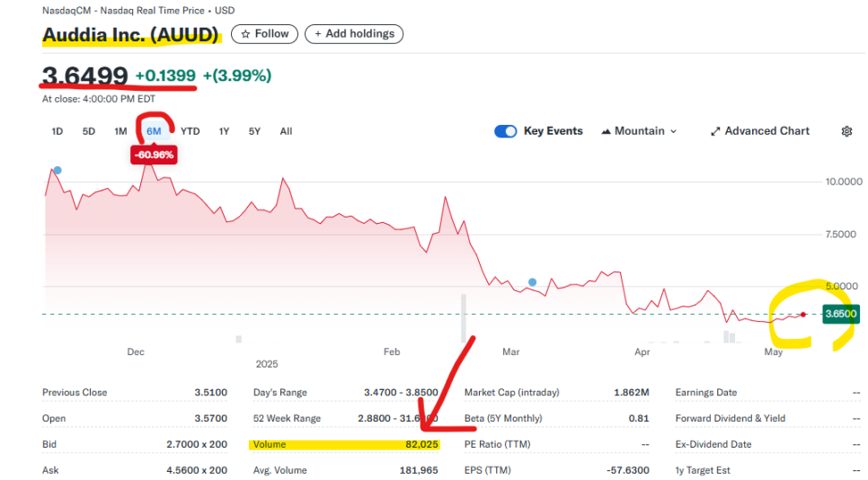The image size is (868, 480).
Task: Click the Beta (5Y Monthly) label
Action: coord(503,419)
